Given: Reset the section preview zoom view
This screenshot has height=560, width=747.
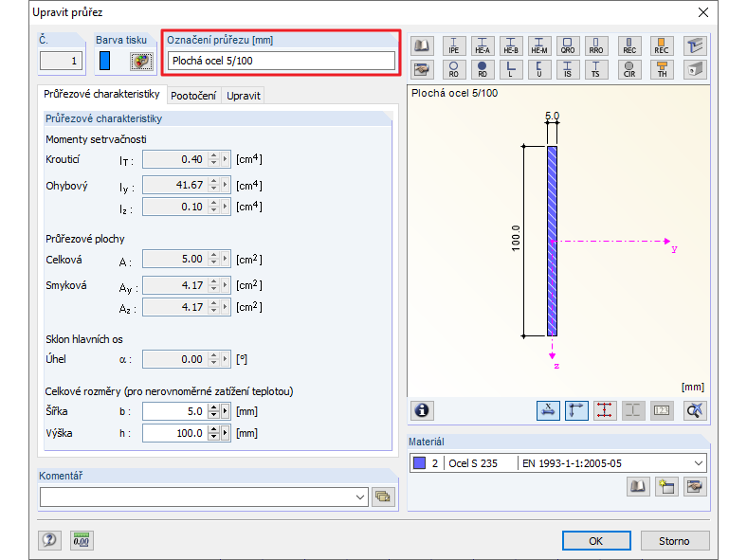Looking at the screenshot, I should [x=695, y=410].
